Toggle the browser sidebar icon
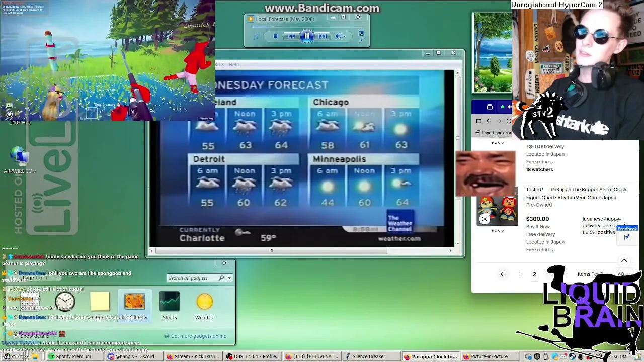Image resolution: width=644 pixels, height=362 pixels. click(x=478, y=121)
